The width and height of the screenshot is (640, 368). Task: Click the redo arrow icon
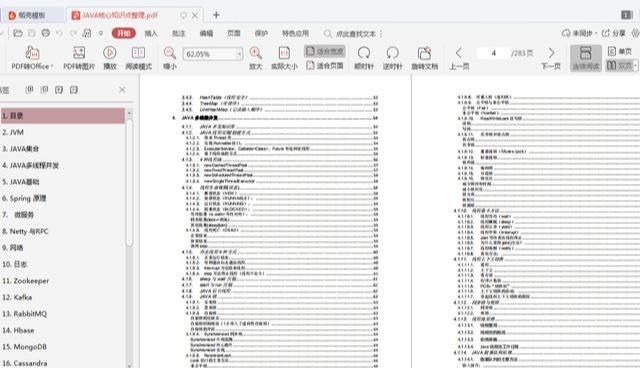73,33
